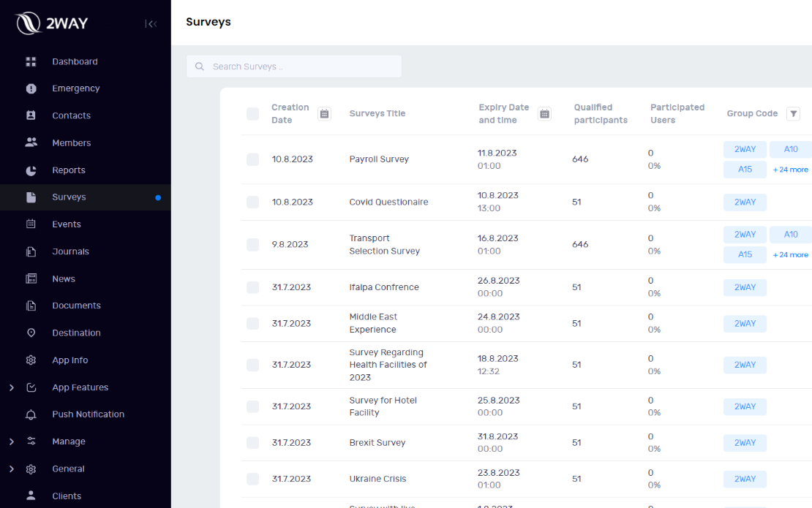Click the Group Code filter icon
This screenshot has width=812, height=508.
pyautogui.click(x=793, y=113)
